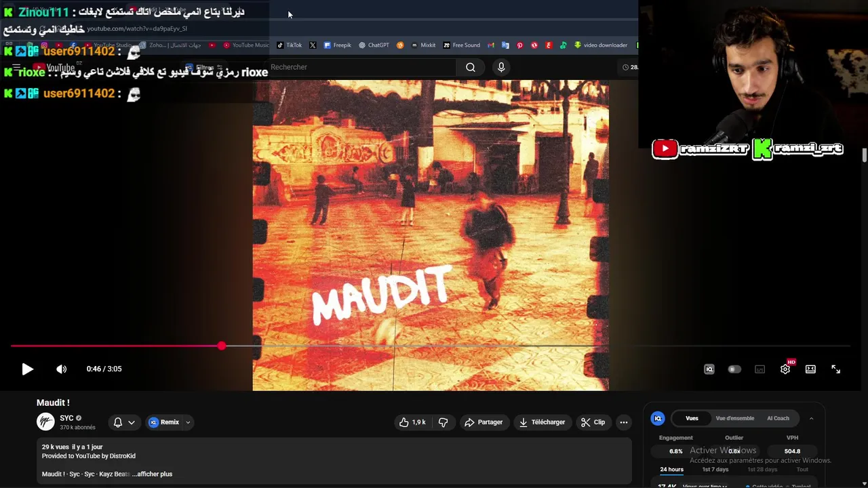Open the Free Sound bookmark

pos(462,45)
